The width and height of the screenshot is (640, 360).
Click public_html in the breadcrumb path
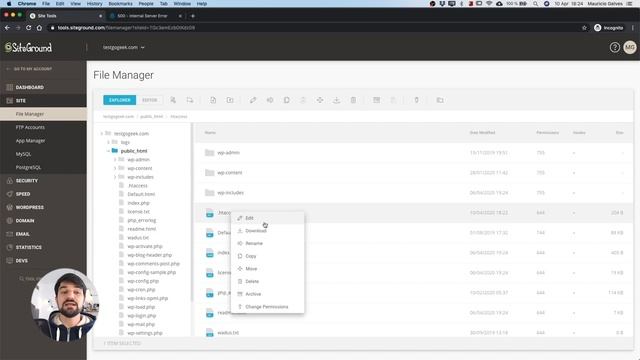pos(151,116)
